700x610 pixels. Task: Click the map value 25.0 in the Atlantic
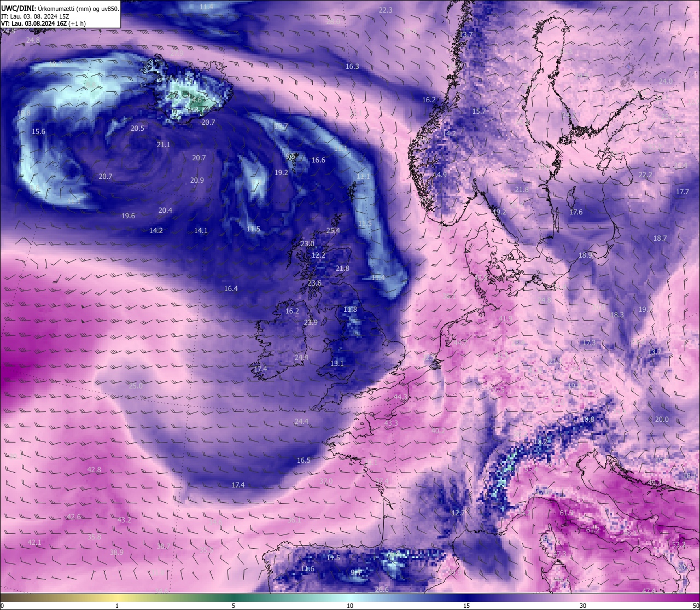[136, 386]
